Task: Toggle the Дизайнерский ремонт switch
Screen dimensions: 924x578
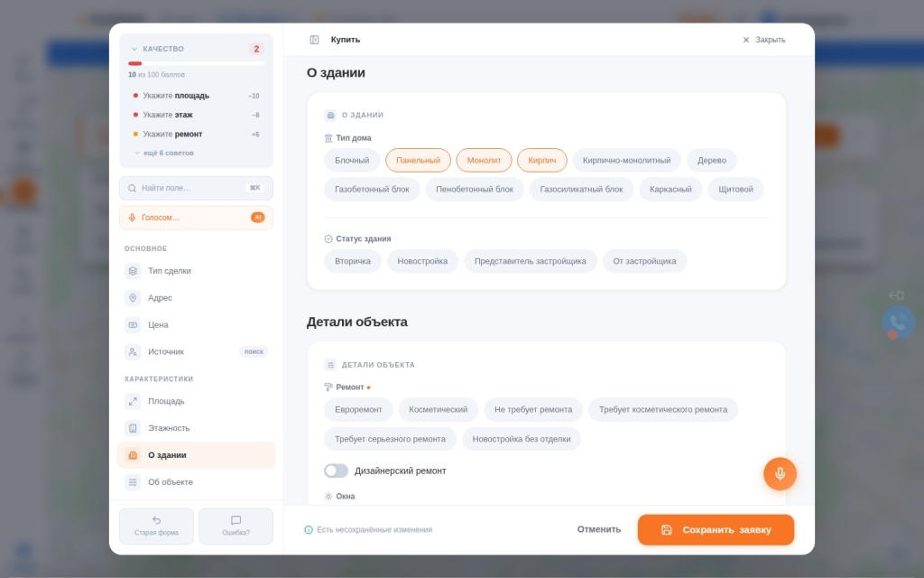Action: point(336,471)
